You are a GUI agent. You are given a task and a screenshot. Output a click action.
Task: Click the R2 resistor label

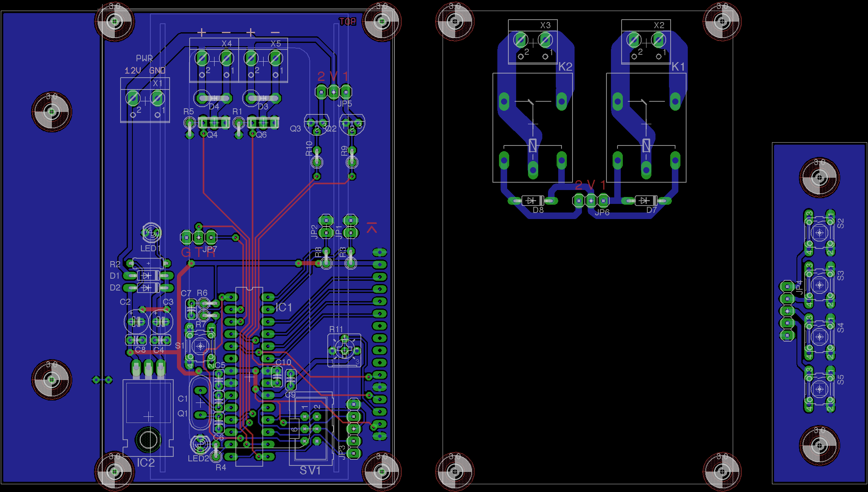tap(115, 264)
